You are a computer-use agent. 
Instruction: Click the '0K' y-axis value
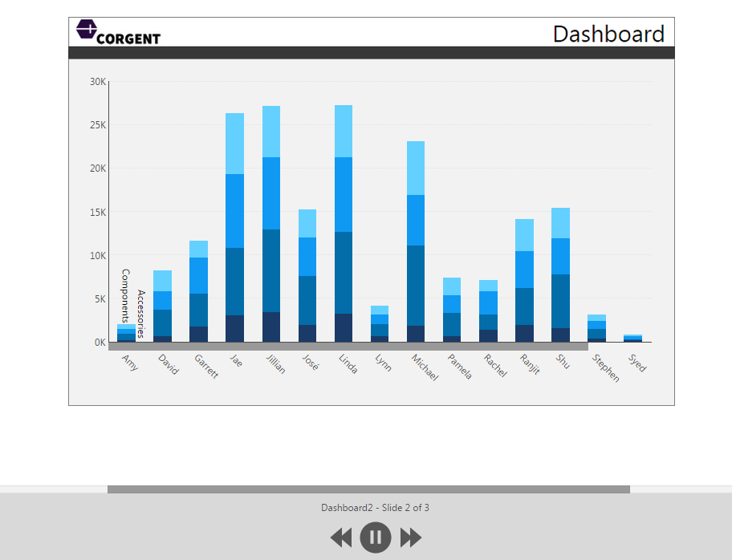100,343
